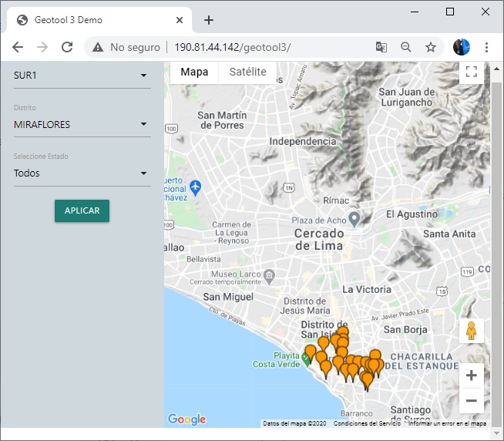Image resolution: width=504 pixels, height=441 pixels.
Task: Open Condiciones del Servicio link
Action: [367, 423]
